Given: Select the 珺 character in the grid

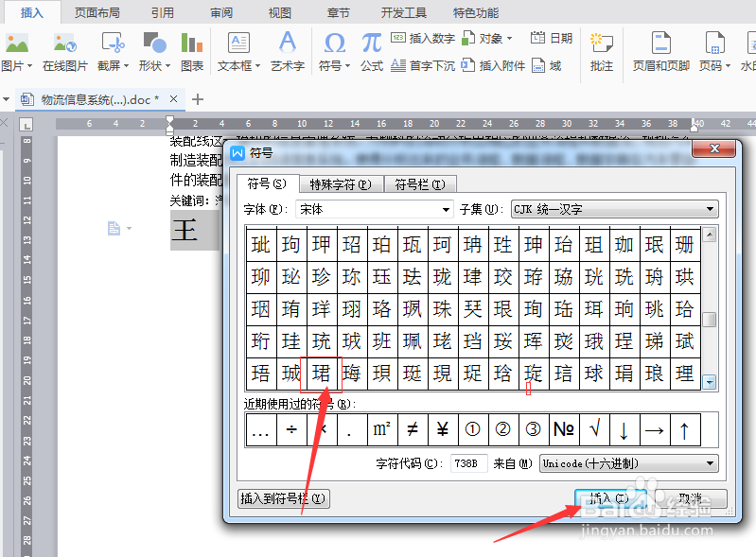Looking at the screenshot, I should [321, 374].
